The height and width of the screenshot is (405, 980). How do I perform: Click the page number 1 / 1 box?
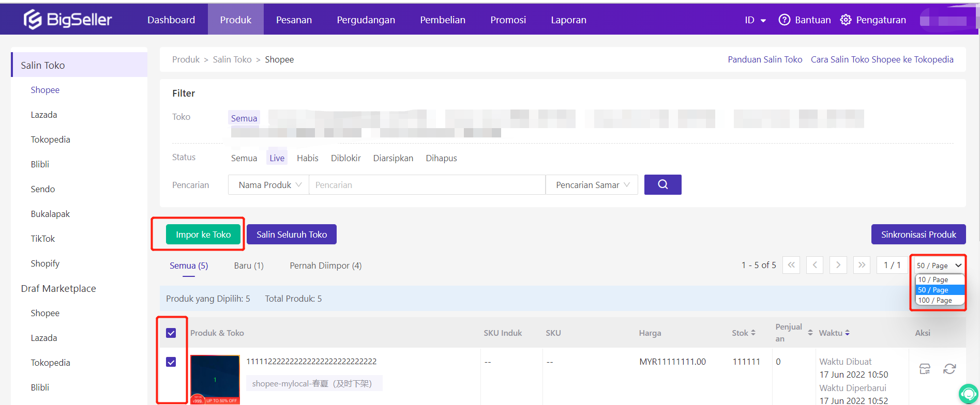(892, 265)
